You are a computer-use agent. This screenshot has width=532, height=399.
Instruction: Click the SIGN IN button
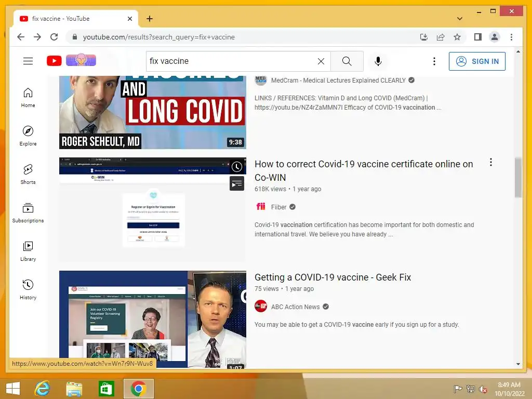pyautogui.click(x=477, y=61)
